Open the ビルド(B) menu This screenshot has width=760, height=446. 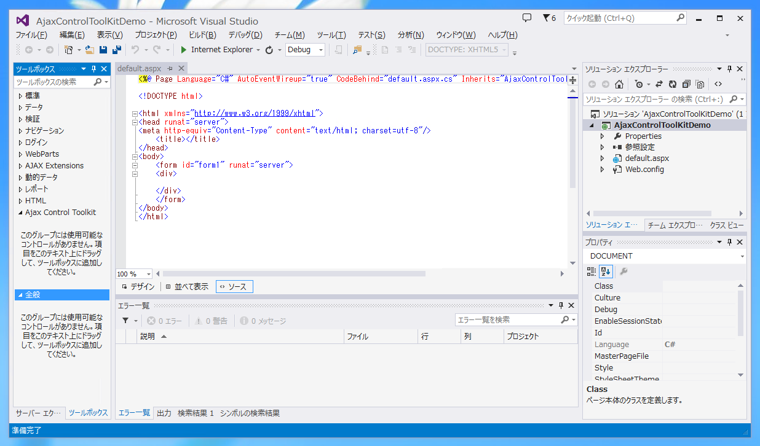(202, 35)
